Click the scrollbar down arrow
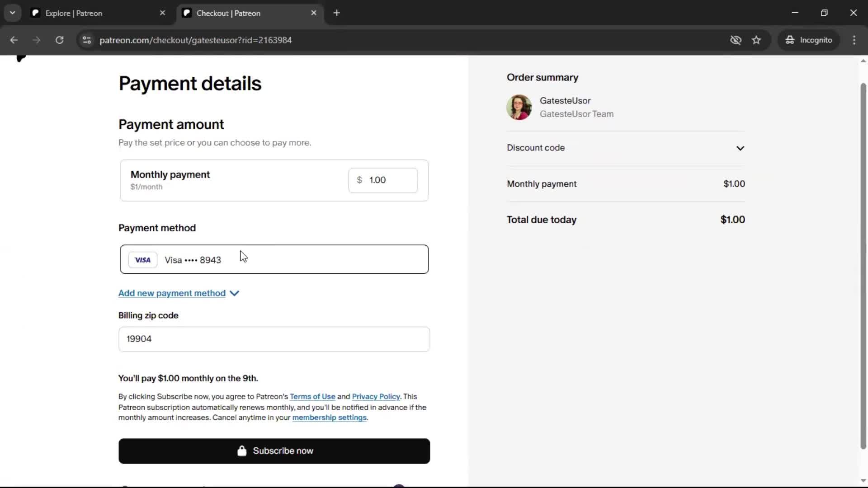The image size is (868, 488). click(863, 481)
